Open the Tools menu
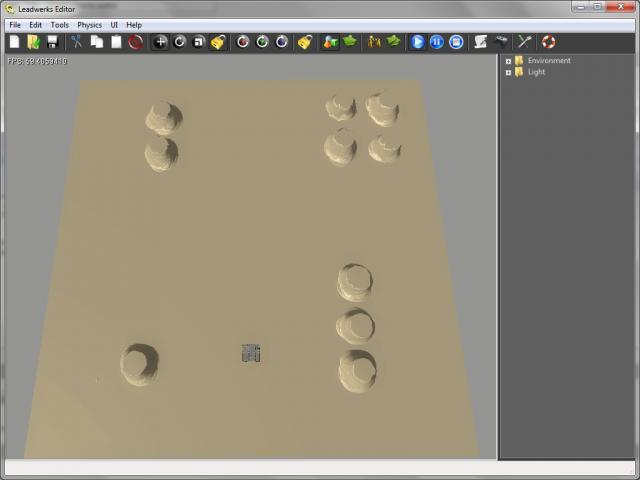This screenshot has width=640, height=480. pos(60,24)
